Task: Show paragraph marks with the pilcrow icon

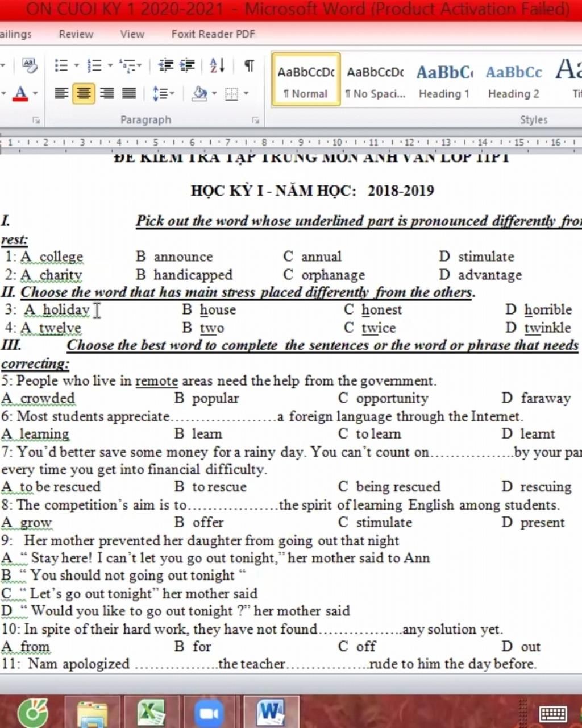Action: click(249, 65)
